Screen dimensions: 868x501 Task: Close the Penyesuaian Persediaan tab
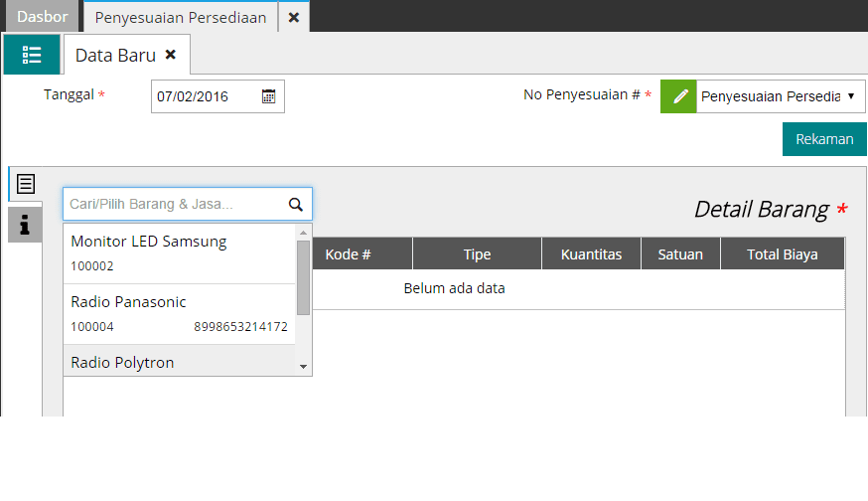pyautogui.click(x=293, y=17)
